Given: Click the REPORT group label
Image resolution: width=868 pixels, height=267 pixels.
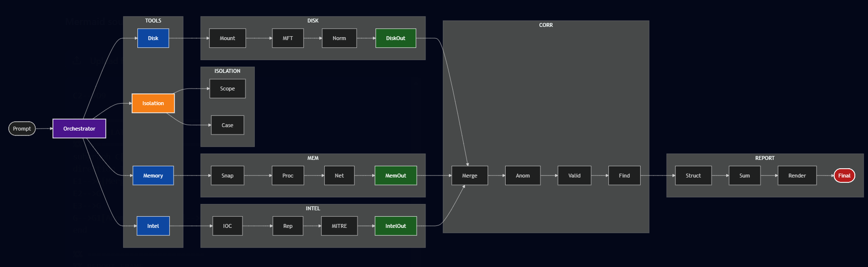Looking at the screenshot, I should [x=765, y=158].
